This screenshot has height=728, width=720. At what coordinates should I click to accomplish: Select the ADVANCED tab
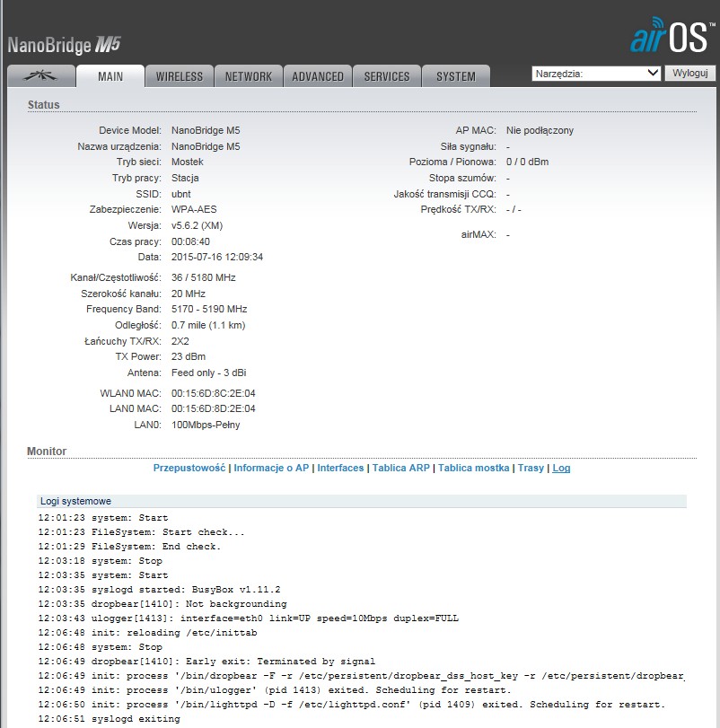tap(318, 76)
